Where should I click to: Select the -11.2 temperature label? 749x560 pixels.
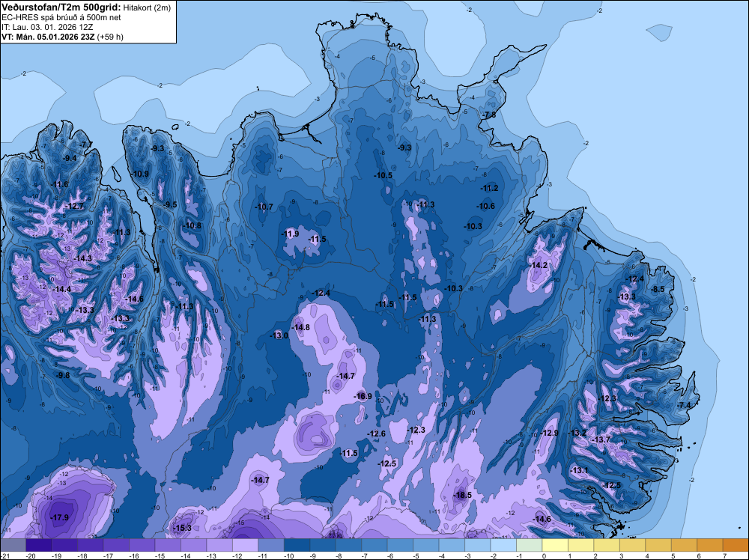pos(489,189)
